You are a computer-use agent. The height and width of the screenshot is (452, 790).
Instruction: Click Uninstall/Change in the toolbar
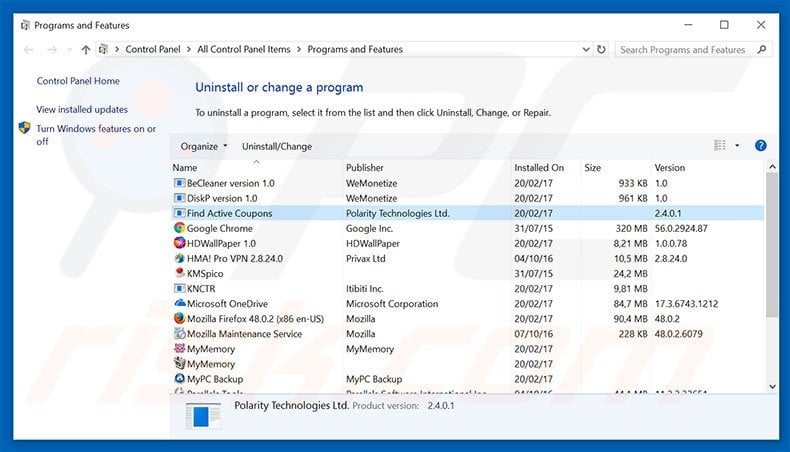pyautogui.click(x=277, y=146)
